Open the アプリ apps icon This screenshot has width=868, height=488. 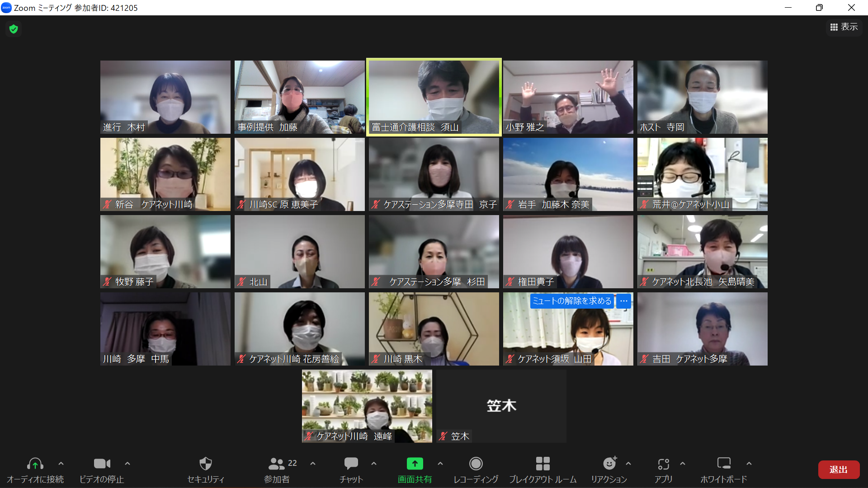click(x=664, y=464)
